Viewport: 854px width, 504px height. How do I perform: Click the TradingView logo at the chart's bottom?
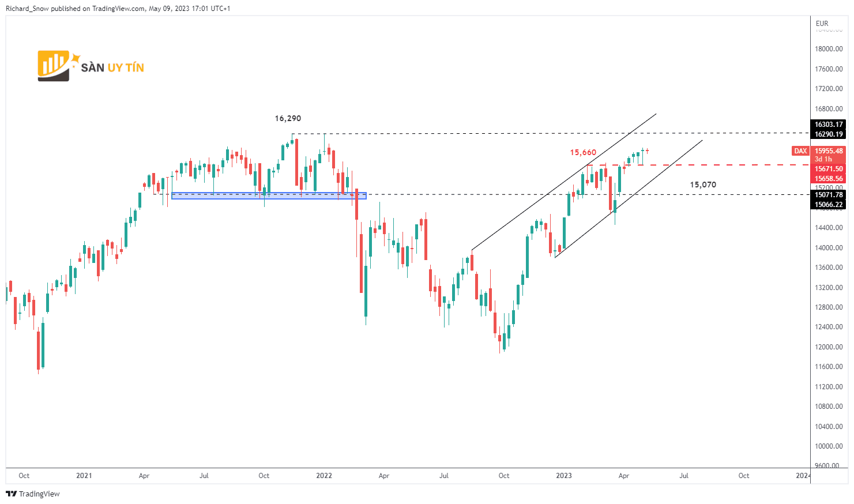click(x=33, y=494)
